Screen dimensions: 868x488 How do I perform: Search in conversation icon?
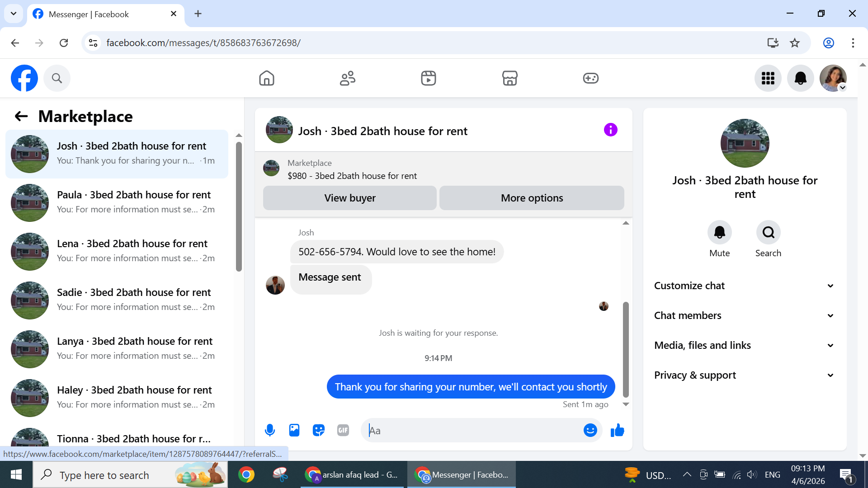(x=769, y=232)
